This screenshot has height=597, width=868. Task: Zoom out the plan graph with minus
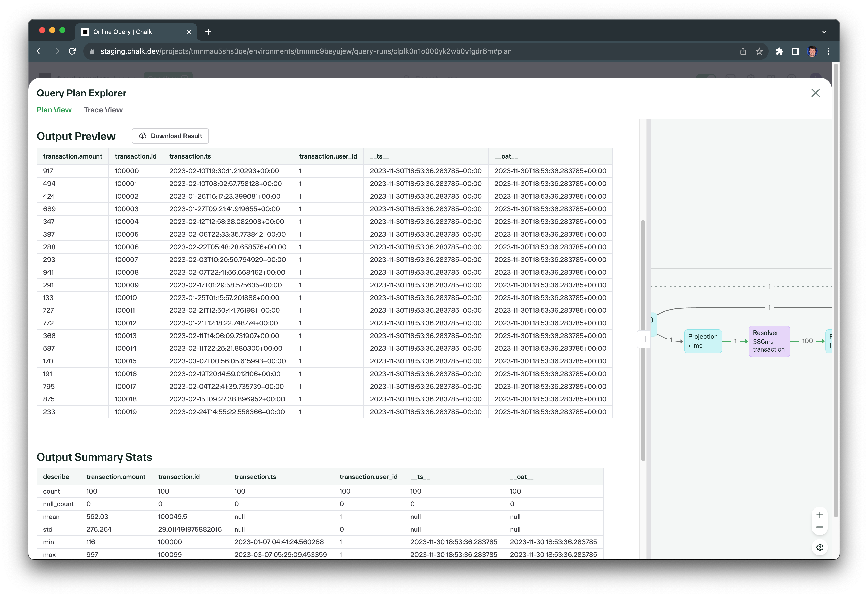point(819,528)
